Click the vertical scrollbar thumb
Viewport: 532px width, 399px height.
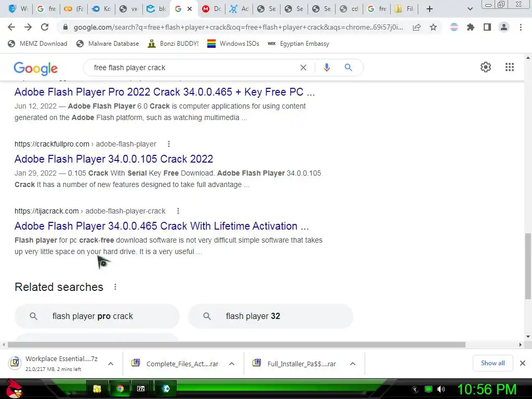[x=528, y=267]
